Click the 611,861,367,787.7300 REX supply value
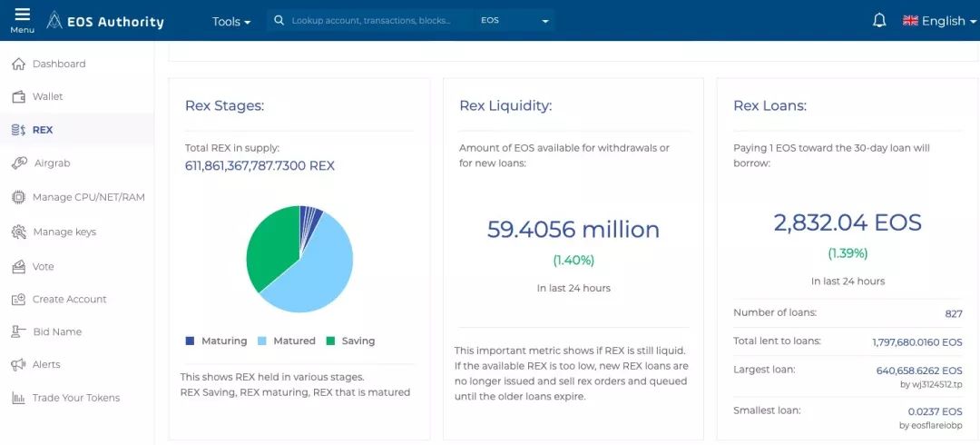Image resolution: width=980 pixels, height=445 pixels. (x=260, y=166)
